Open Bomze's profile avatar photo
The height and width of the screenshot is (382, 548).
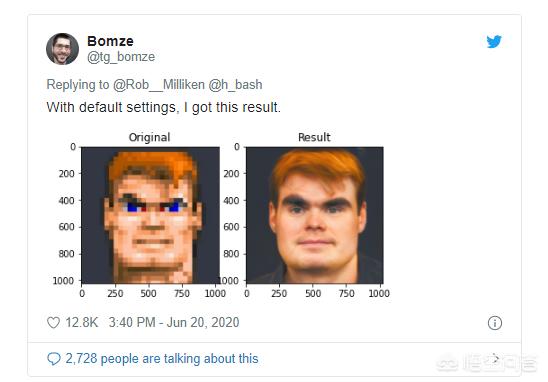click(x=62, y=49)
